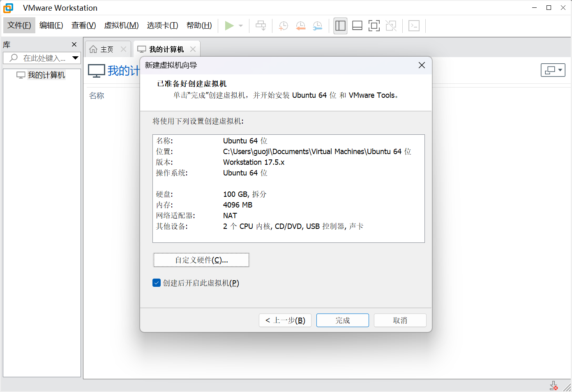Click the search magnifier icon in library
This screenshot has width=572, height=392.
[x=14, y=58]
